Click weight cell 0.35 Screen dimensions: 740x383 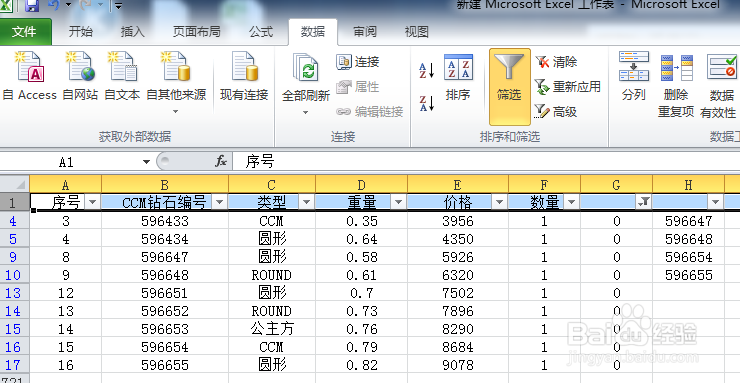tap(361, 221)
